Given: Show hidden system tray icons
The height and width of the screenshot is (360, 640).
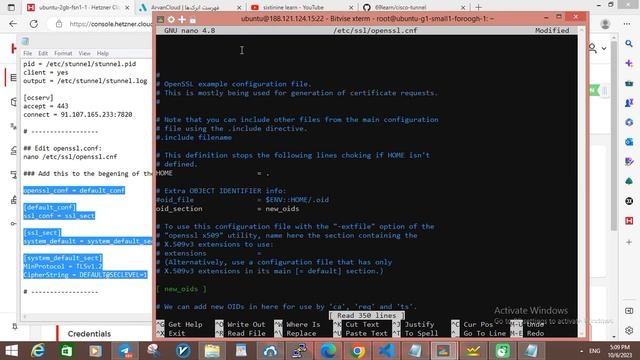Looking at the screenshot, I should coord(581,351).
